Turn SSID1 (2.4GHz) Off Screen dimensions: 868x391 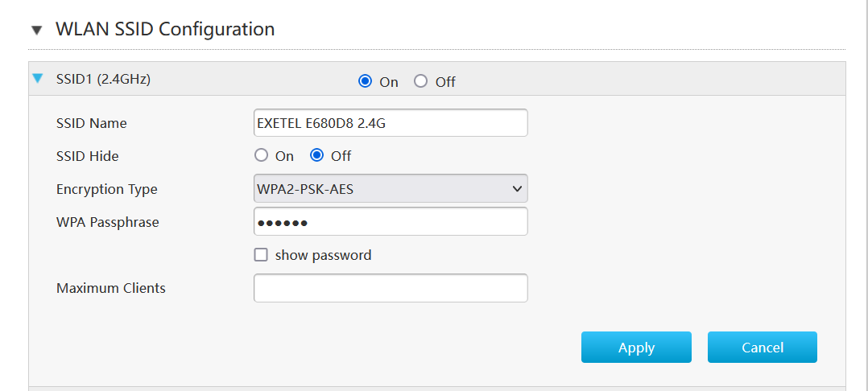(420, 81)
